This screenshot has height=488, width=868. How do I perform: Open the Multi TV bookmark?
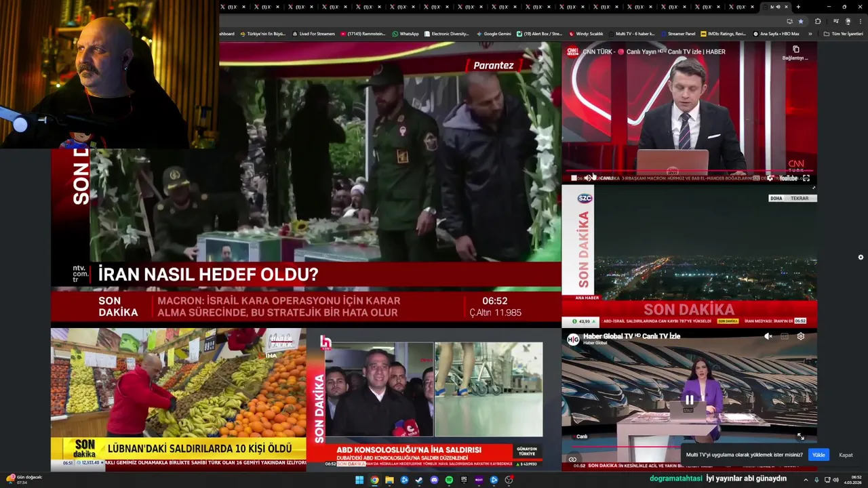click(x=632, y=33)
